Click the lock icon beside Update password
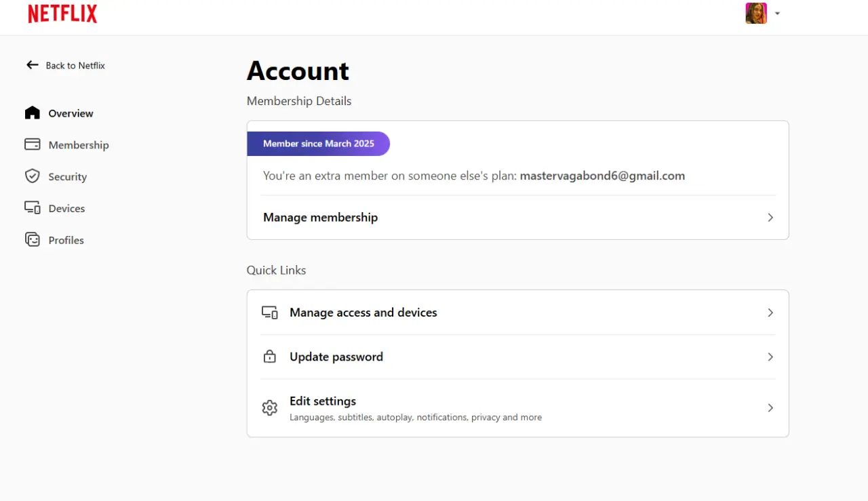Image resolution: width=868 pixels, height=501 pixels. coord(270,357)
